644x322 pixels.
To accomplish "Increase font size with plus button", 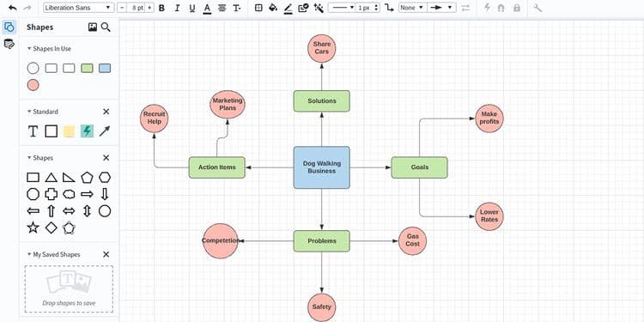I will tap(149, 8).
